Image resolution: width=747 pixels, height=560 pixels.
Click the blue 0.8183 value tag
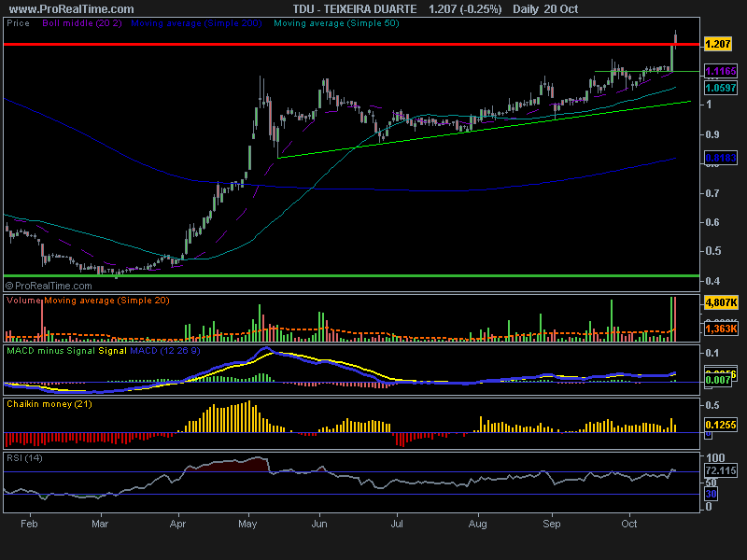coord(721,158)
